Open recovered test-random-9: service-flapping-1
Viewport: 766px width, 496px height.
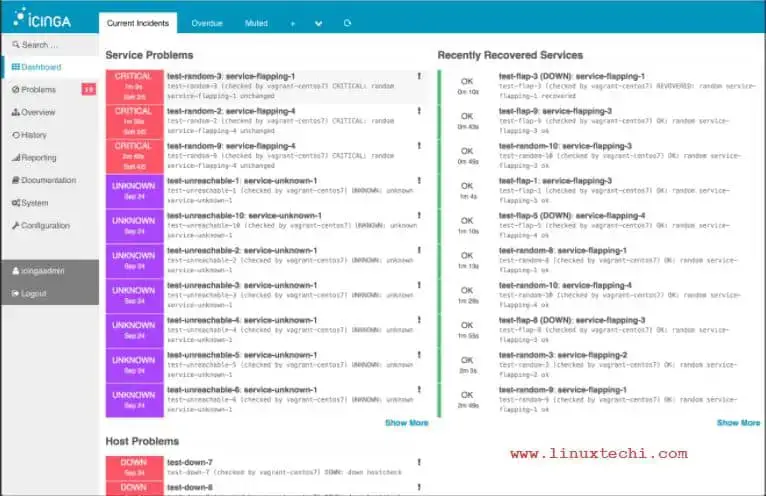pos(563,389)
